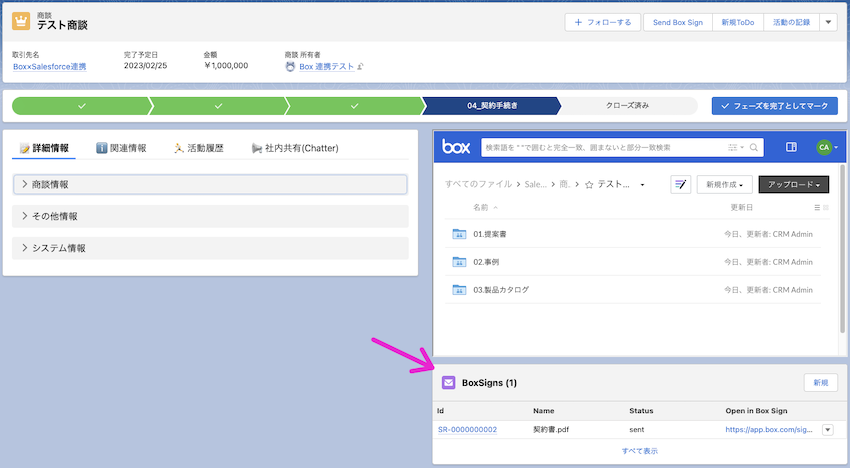This screenshot has width=850, height=468.
Task: Toggle the Box sidebar panel icon
Action: point(791,147)
